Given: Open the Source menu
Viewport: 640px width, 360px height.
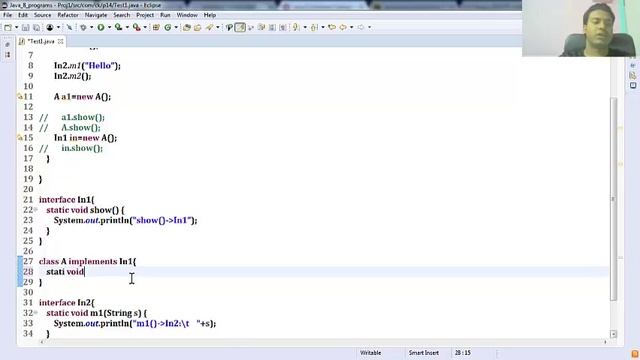Looking at the screenshot, I should click(x=42, y=15).
